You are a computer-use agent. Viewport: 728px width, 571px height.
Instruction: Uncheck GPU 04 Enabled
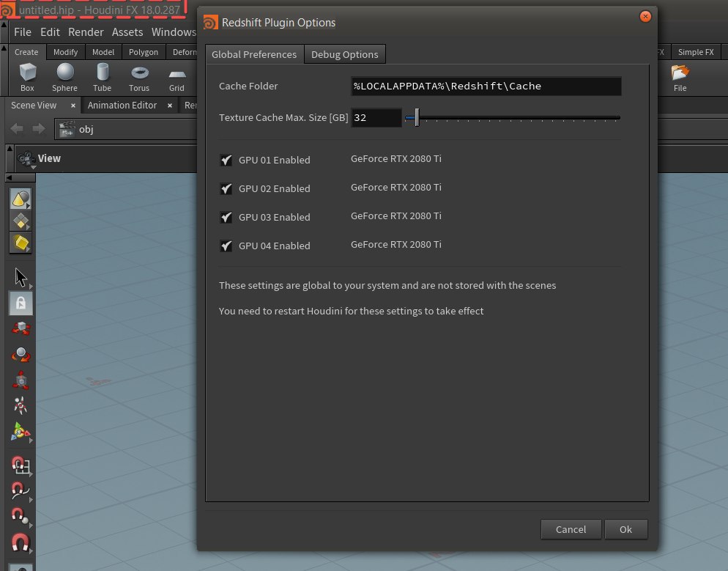[226, 246]
